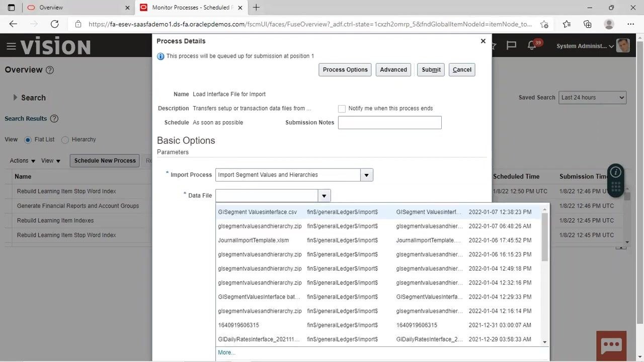Select the Hierarchy radio button

65,140
